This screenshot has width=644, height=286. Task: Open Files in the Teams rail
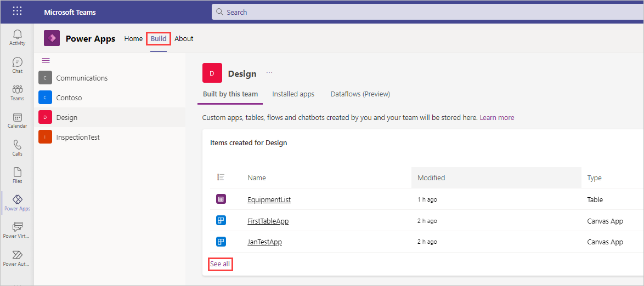[17, 175]
